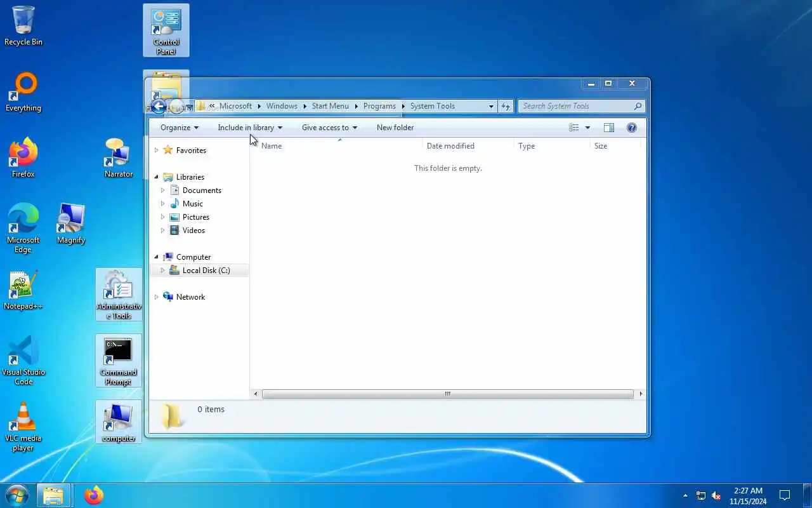812x508 pixels.
Task: Select Libraries in the navigation pane
Action: point(190,177)
